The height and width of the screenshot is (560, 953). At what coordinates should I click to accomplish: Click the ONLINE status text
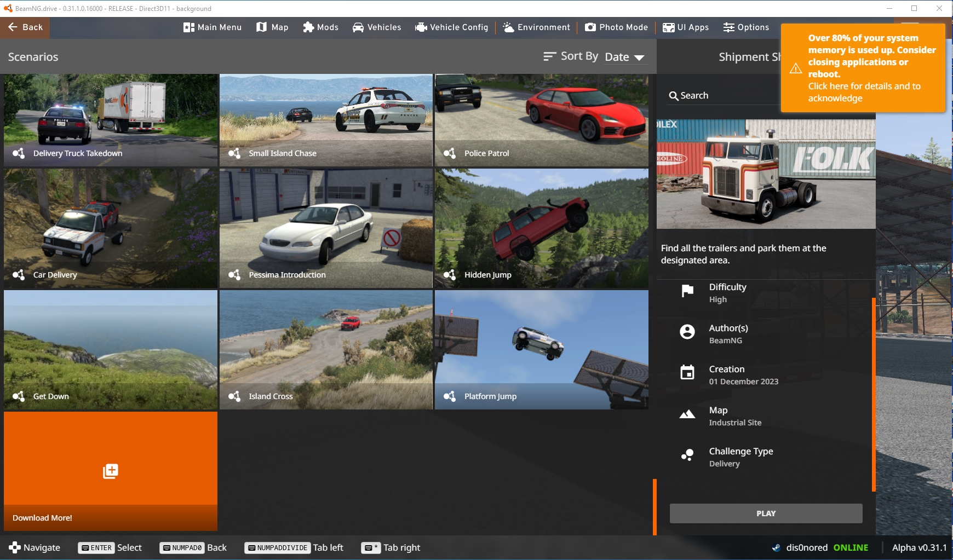click(x=851, y=547)
